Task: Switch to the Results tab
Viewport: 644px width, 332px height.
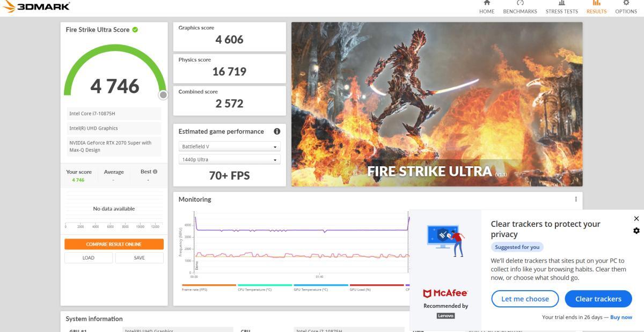Action: (x=596, y=8)
